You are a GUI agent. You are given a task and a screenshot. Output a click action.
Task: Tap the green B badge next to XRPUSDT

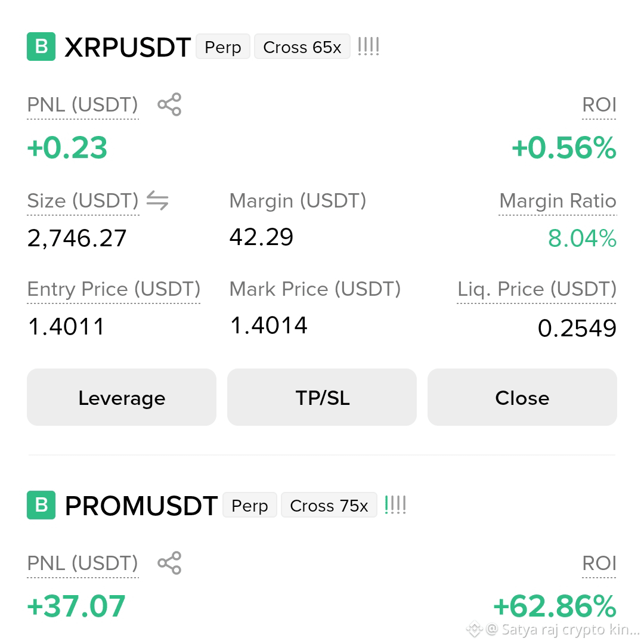click(x=41, y=47)
